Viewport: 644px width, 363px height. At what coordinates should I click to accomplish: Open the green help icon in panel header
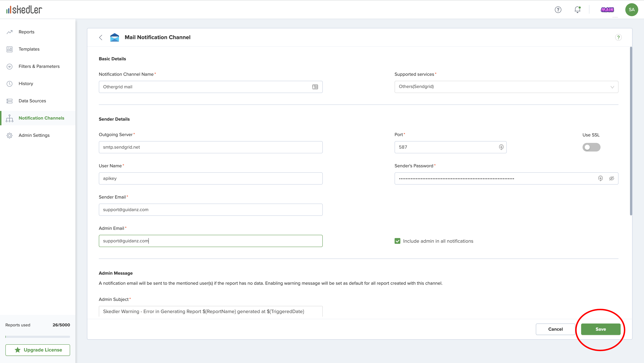(618, 38)
